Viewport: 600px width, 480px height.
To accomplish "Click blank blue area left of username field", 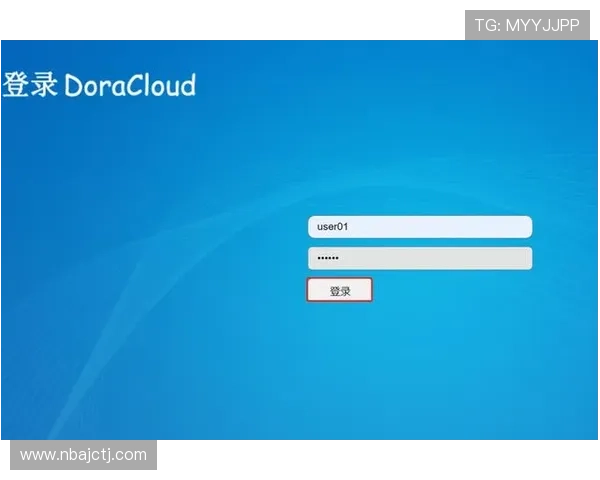I will point(200,227).
